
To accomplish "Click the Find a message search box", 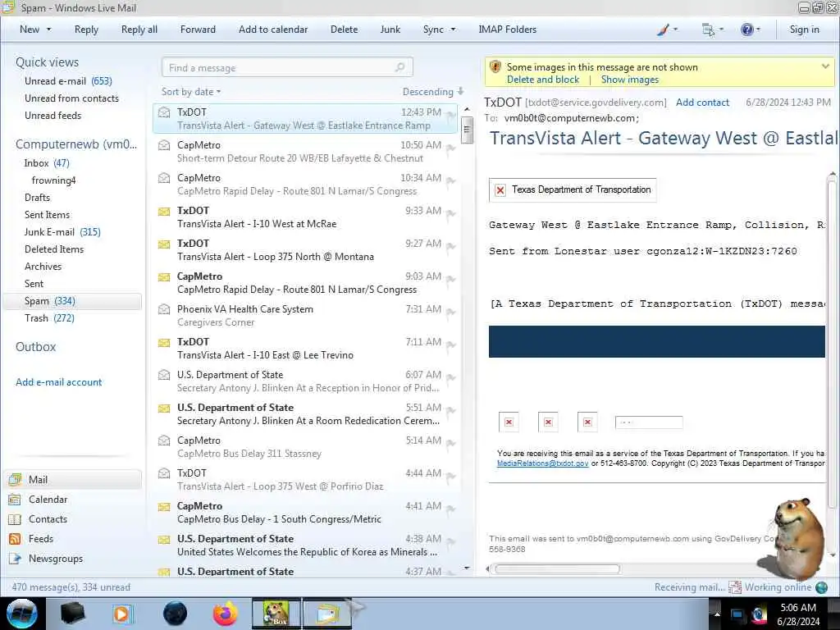I will 287,67.
